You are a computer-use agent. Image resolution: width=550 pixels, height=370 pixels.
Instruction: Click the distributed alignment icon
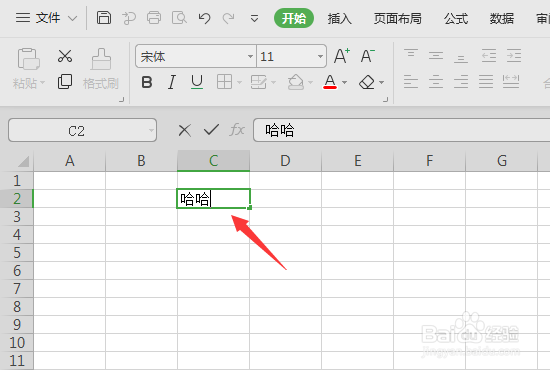(x=511, y=81)
